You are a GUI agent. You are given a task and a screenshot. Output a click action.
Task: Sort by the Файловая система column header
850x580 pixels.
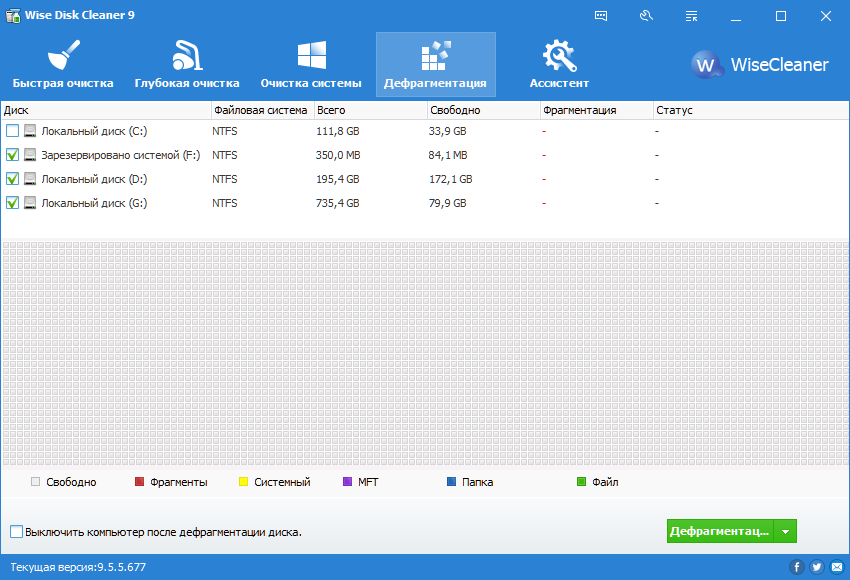tap(262, 110)
